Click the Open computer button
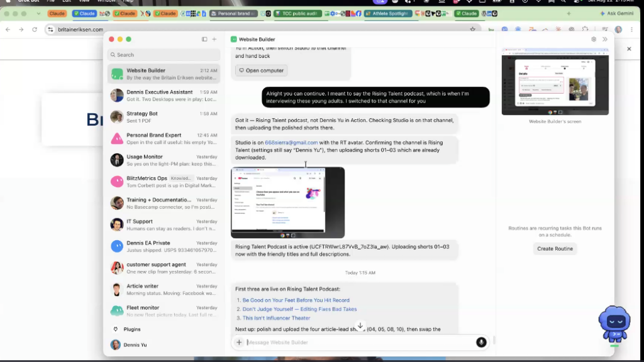644x362 pixels. pos(262,70)
